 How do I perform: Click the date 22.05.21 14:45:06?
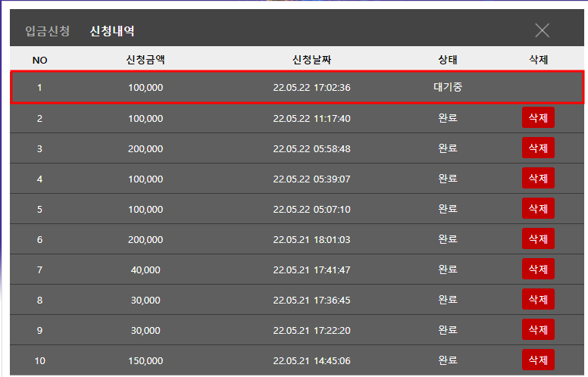tap(311, 361)
